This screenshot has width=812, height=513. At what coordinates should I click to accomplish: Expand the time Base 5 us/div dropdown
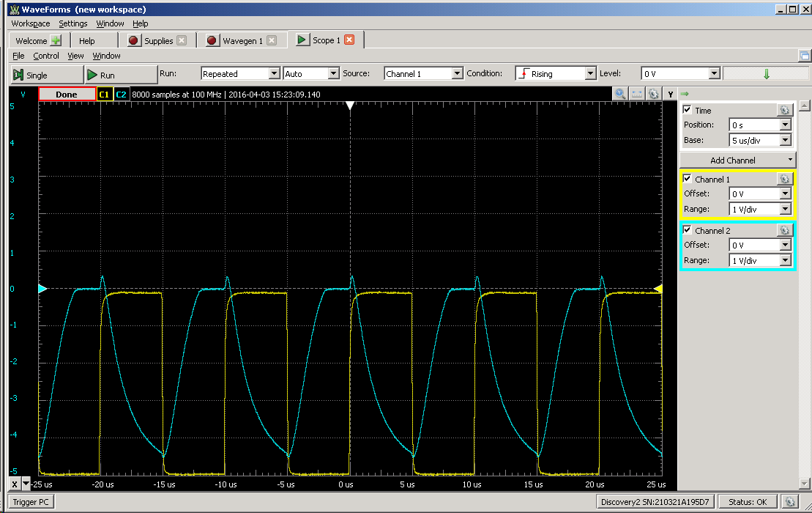[x=786, y=140]
